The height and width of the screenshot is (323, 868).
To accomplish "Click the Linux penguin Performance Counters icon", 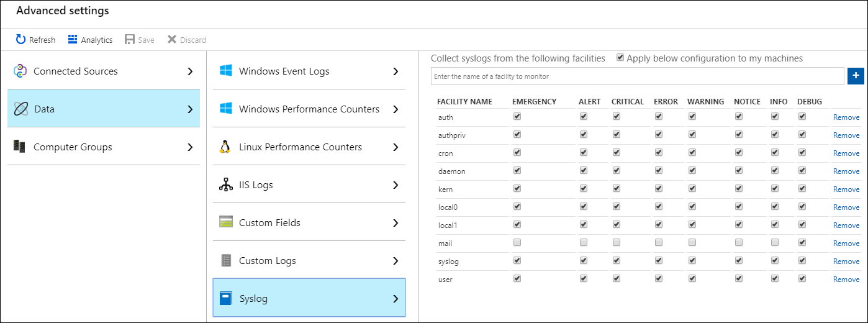I will point(225,147).
